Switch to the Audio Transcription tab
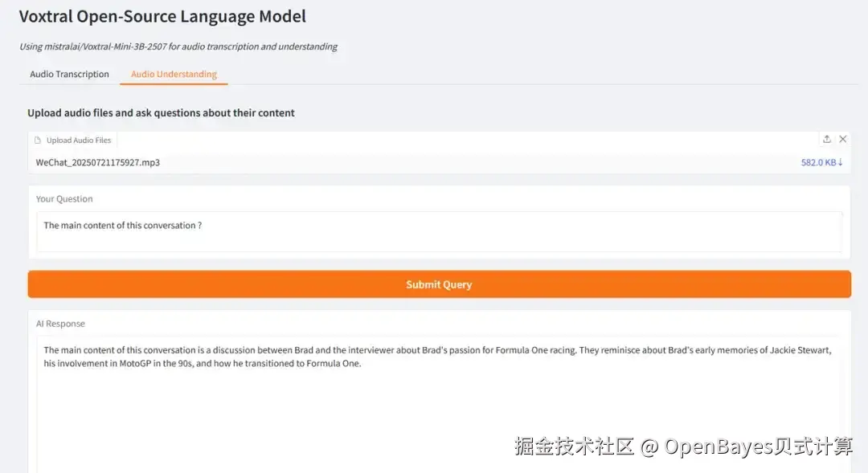Image resolution: width=868 pixels, height=473 pixels. pos(69,74)
